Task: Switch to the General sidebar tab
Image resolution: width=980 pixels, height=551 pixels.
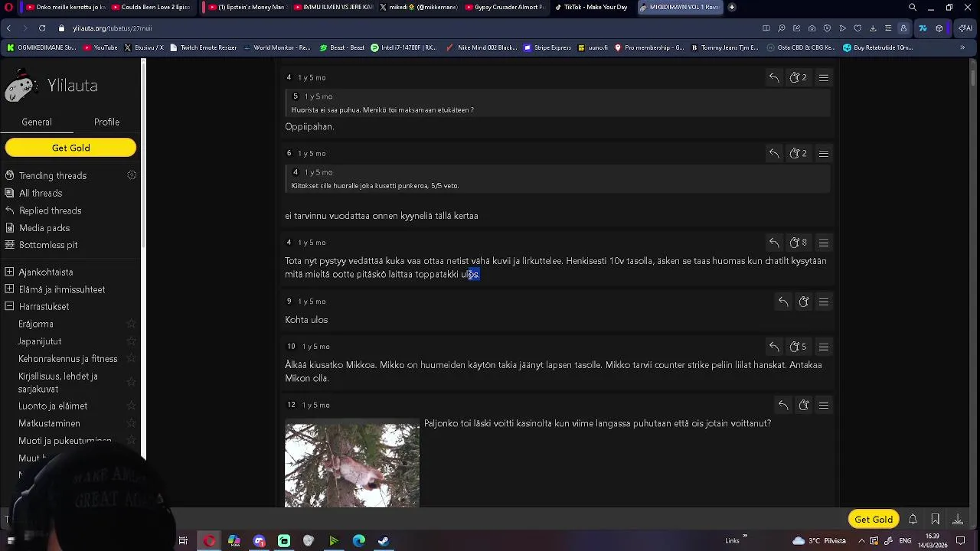Action: [37, 122]
